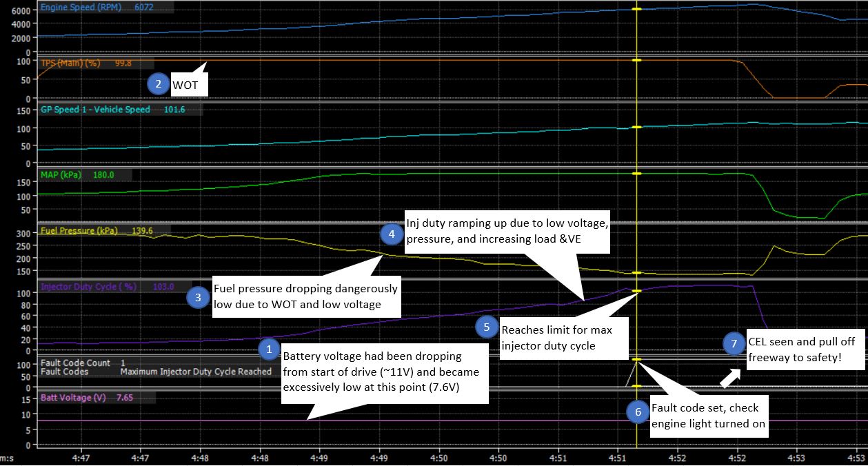Screen dimensions: 868x466
Task: Select the MAP (kPa) channel label
Action: (x=61, y=174)
